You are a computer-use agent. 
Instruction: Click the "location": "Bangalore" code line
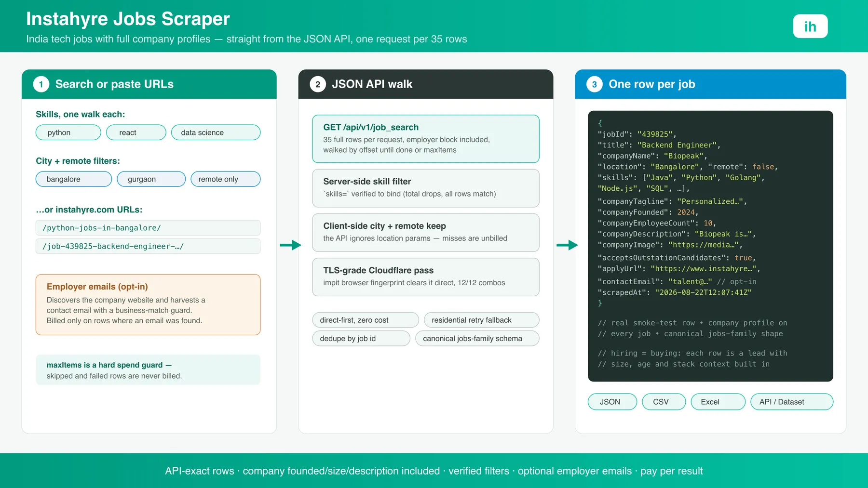point(688,167)
